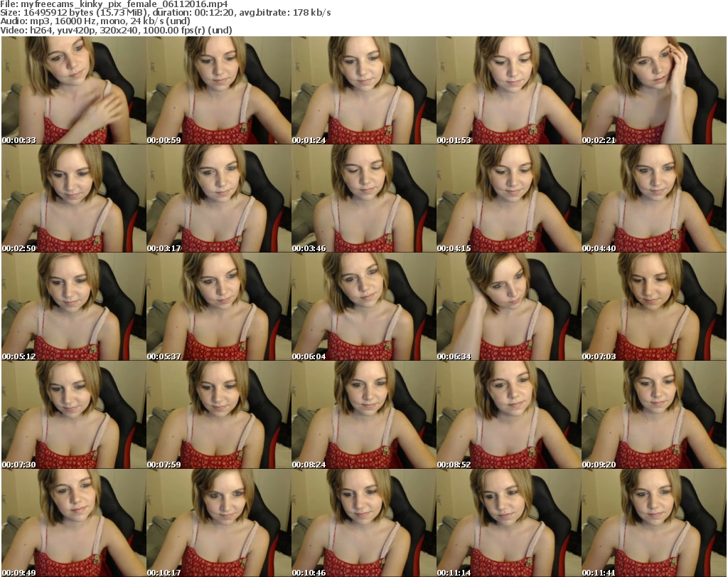
Task: Click the 'Audio: mp3, 16000 Hz' info line
Action: pyautogui.click(x=95, y=21)
